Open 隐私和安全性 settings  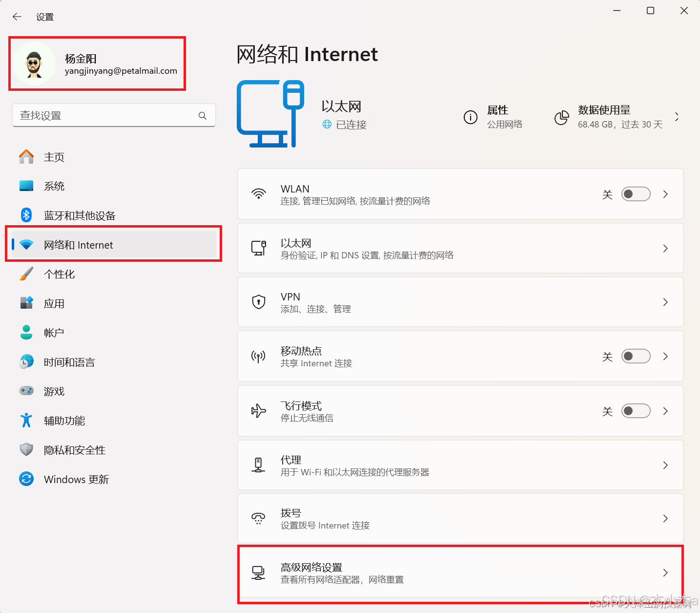coord(114,450)
